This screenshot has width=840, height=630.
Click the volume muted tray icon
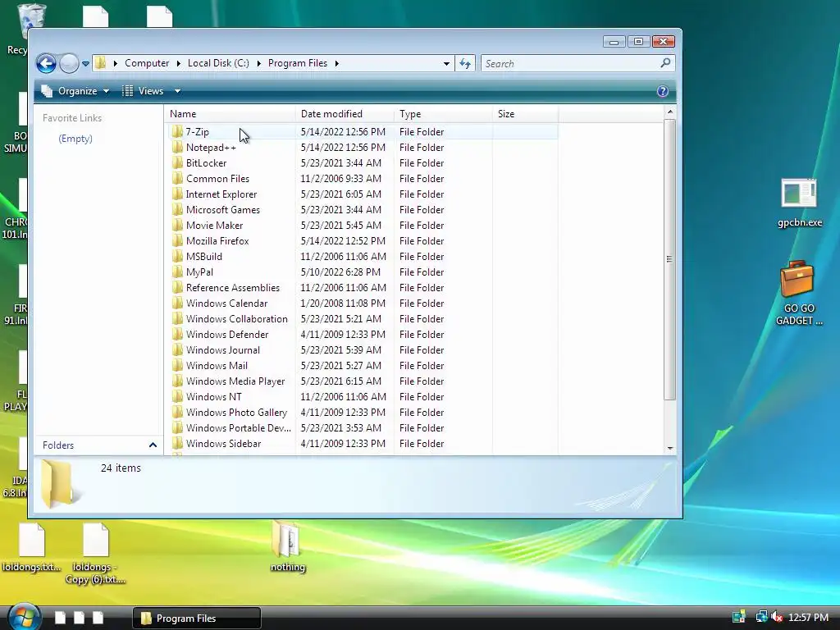click(x=777, y=617)
